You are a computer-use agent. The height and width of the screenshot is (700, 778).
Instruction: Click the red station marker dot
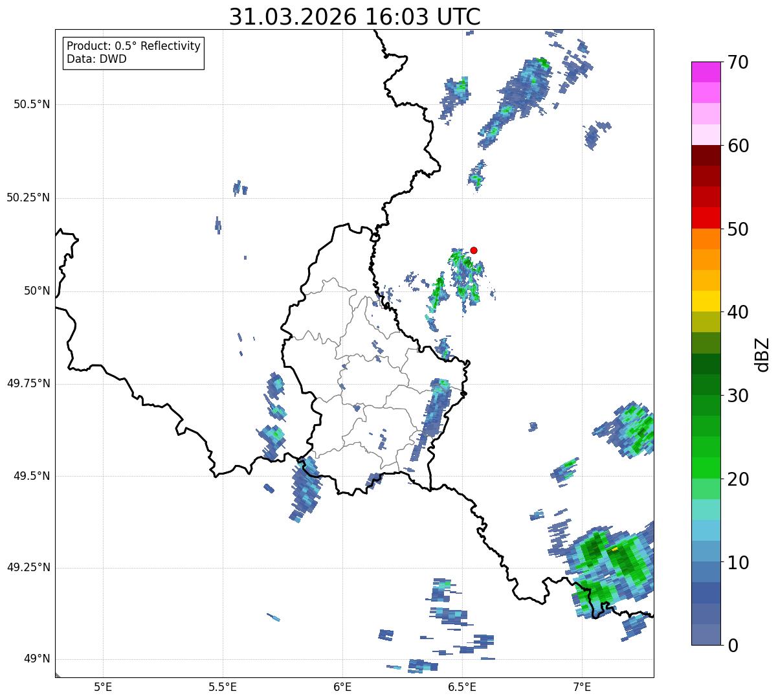(x=474, y=250)
